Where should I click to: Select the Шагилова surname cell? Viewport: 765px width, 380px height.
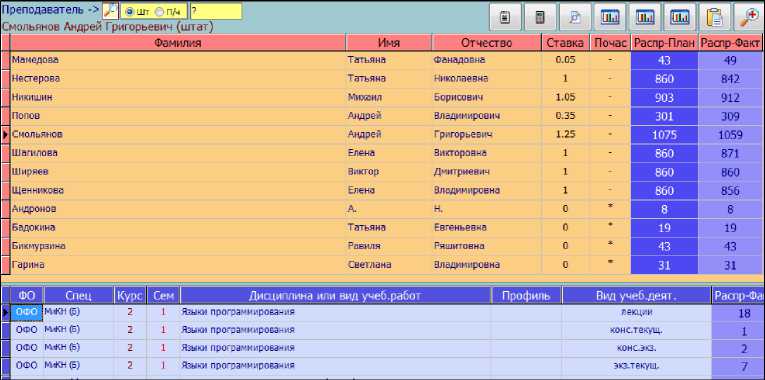178,153
